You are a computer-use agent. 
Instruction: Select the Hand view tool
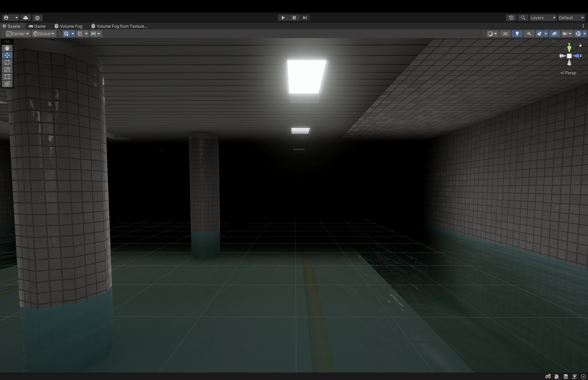tap(7, 48)
